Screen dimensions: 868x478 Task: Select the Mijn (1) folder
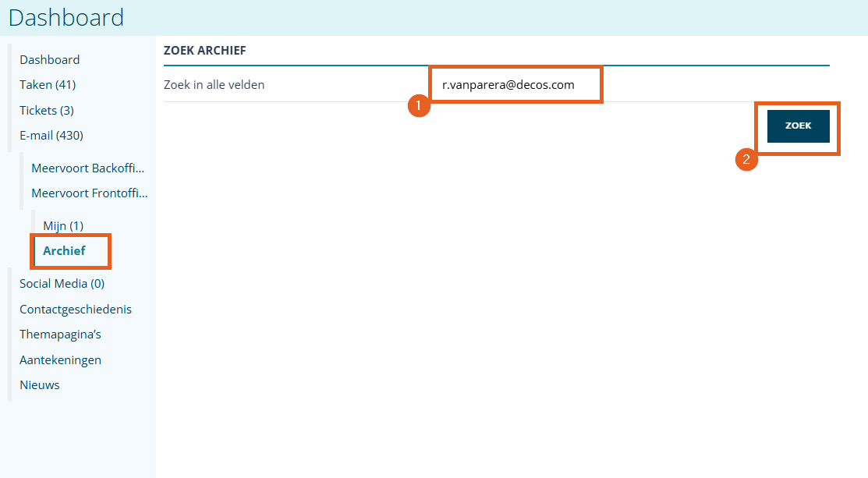(x=63, y=225)
